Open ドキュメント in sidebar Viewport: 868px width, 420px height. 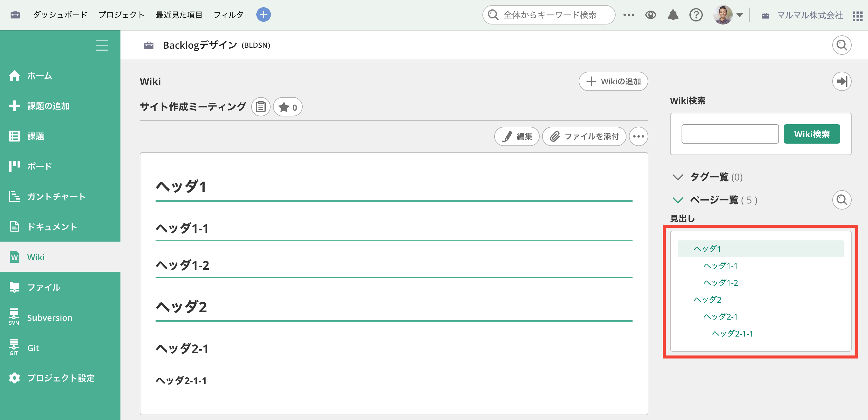tap(60, 227)
